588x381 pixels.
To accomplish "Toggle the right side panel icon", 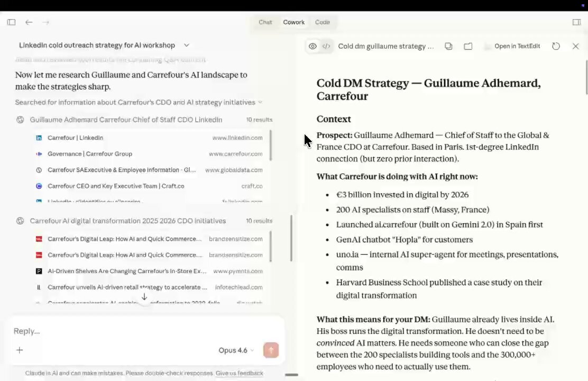I will tap(576, 22).
